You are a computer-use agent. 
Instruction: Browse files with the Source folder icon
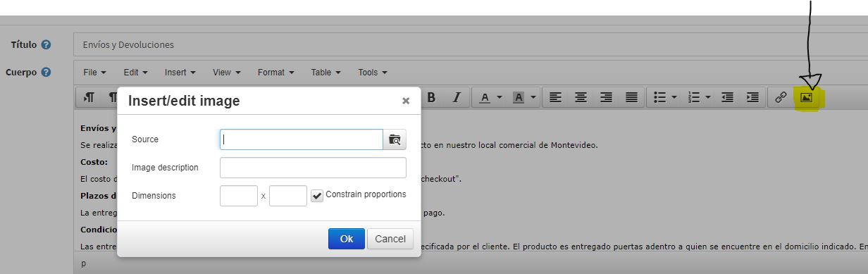coord(395,139)
